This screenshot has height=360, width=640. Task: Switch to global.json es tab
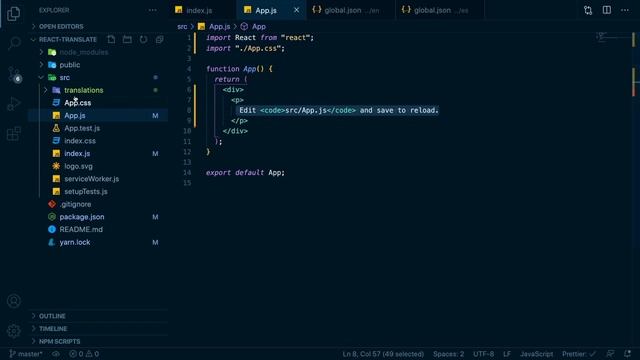[440, 10]
